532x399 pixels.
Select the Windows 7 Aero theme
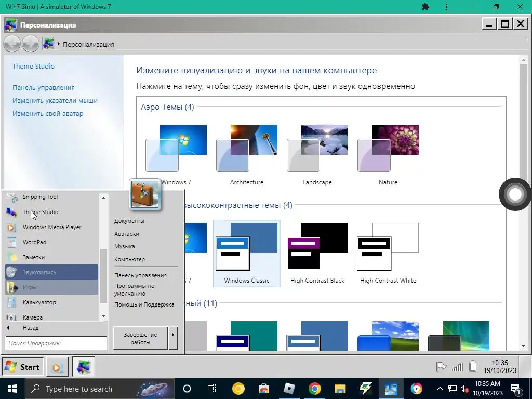tap(176, 155)
